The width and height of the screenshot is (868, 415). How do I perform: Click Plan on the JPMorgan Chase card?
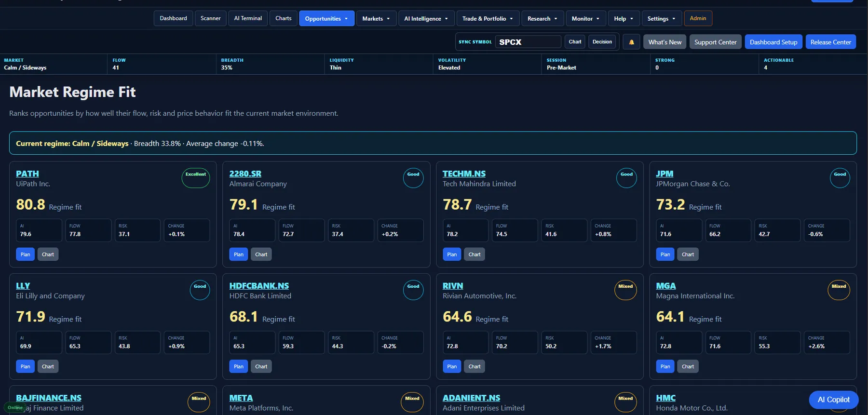click(x=665, y=254)
